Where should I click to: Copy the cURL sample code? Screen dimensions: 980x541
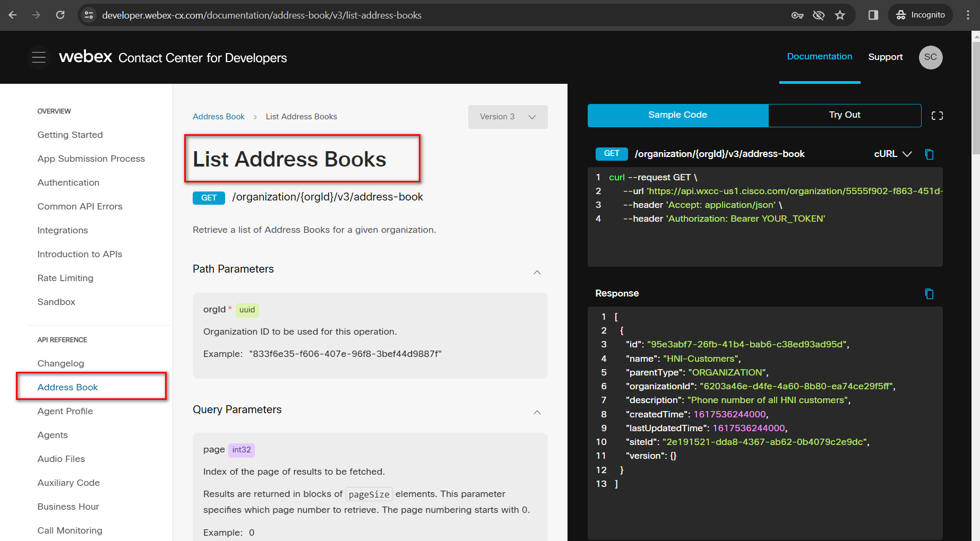click(x=929, y=154)
